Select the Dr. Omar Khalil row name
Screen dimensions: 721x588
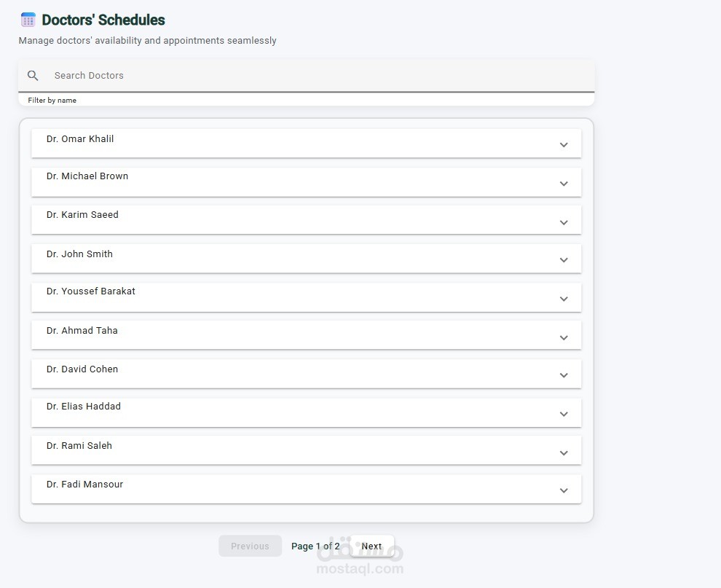point(80,139)
